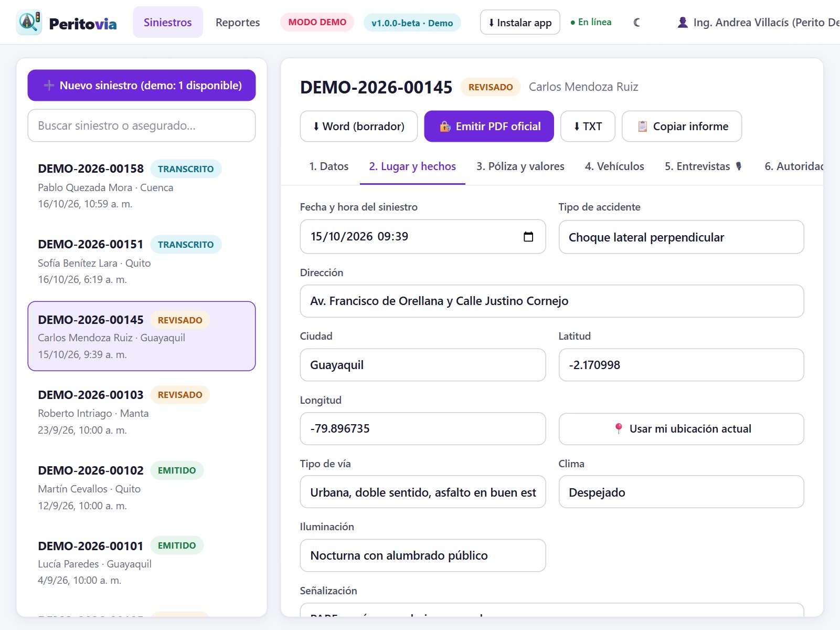Select siniestro DEMO-2026-00103
Image resolution: width=840 pixels, height=630 pixels.
point(142,412)
